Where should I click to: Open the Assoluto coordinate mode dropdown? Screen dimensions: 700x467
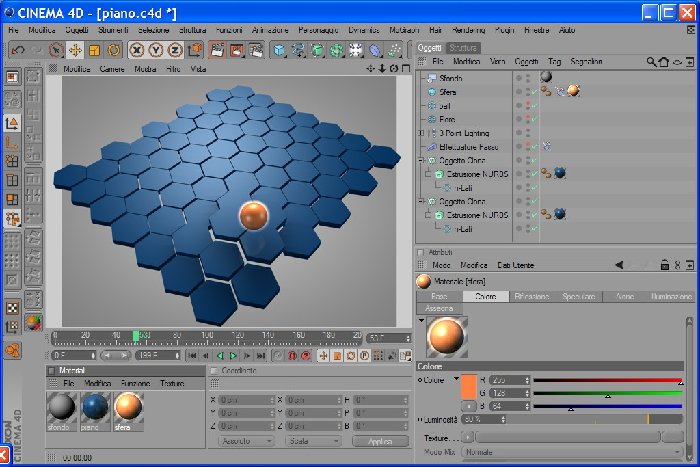(x=246, y=441)
